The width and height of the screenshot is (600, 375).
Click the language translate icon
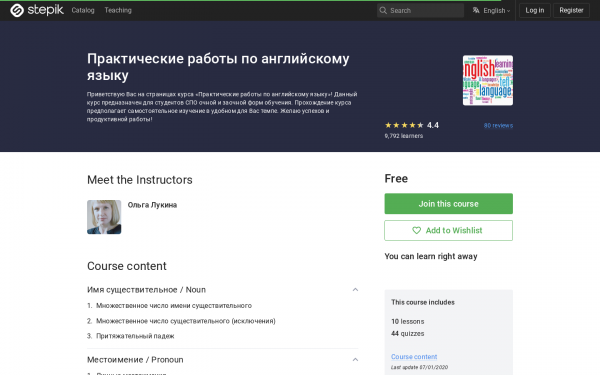click(x=476, y=10)
